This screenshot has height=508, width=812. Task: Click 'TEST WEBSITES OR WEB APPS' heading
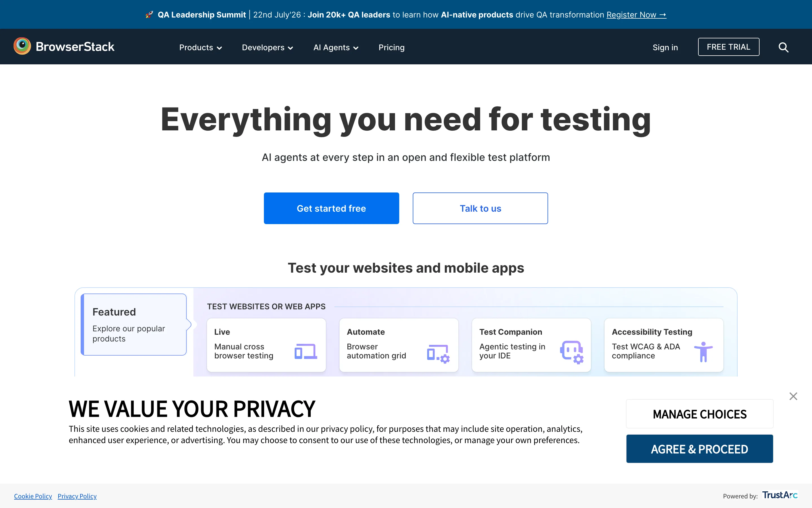(x=266, y=306)
